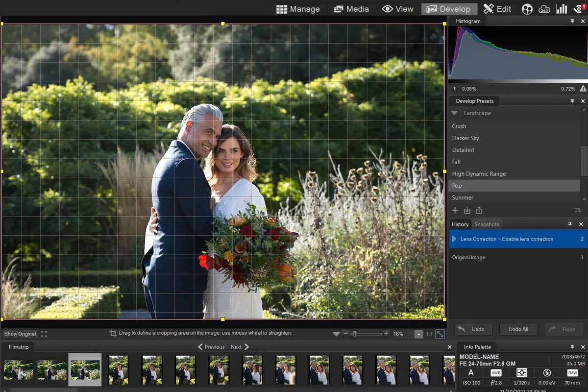The width and height of the screenshot is (588, 392).
Task: Pin the Develop Presets panel
Action: 572,100
